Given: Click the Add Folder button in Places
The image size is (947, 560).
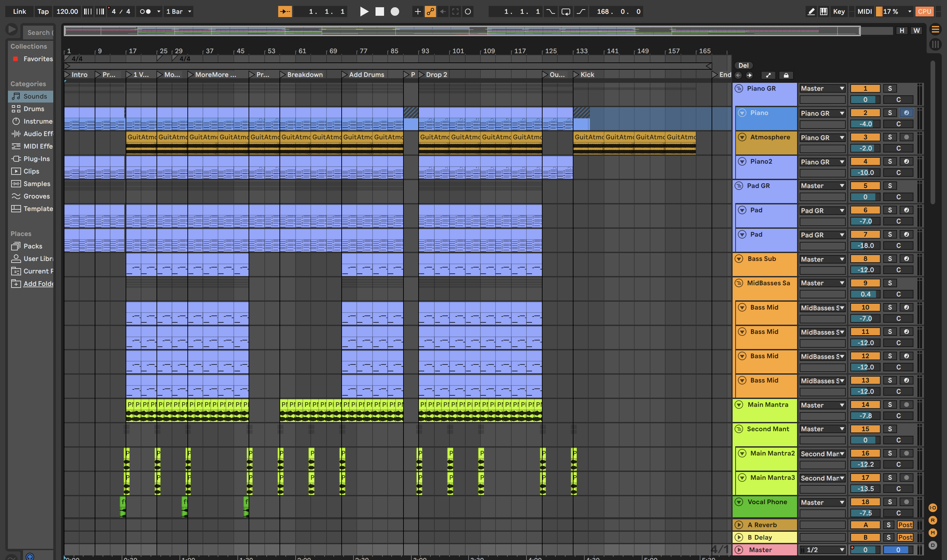Looking at the screenshot, I should pos(38,283).
